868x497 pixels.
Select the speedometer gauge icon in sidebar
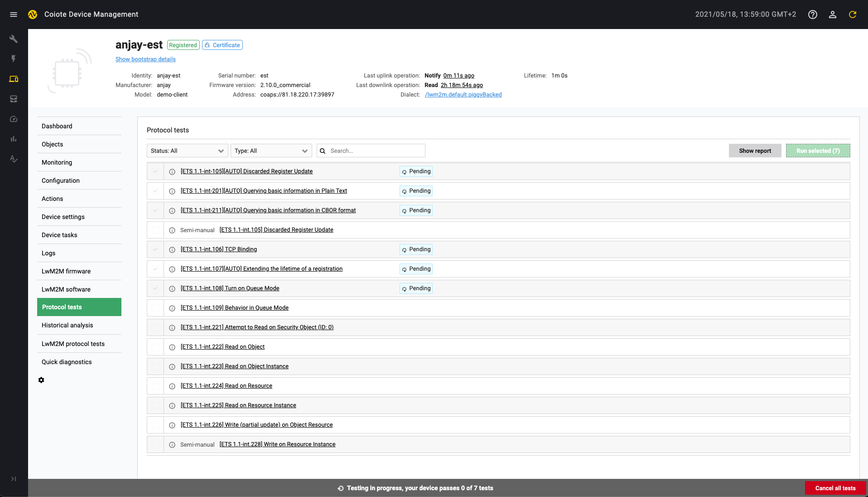point(14,119)
